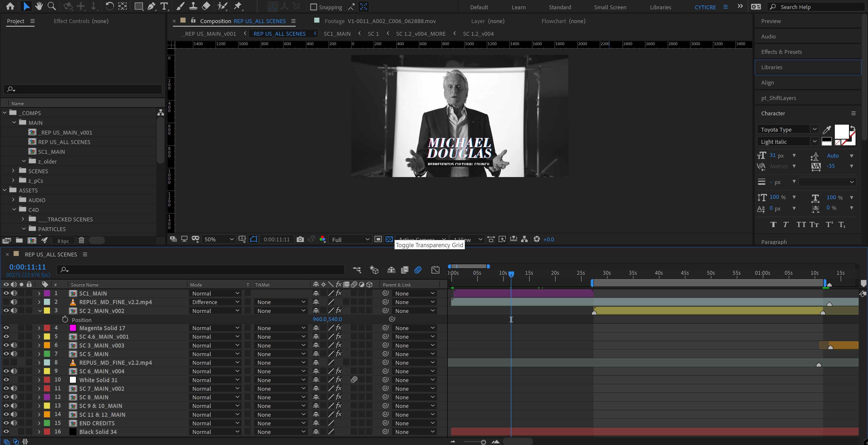
Task: Pick a color with Character eyedropper
Action: (x=827, y=130)
